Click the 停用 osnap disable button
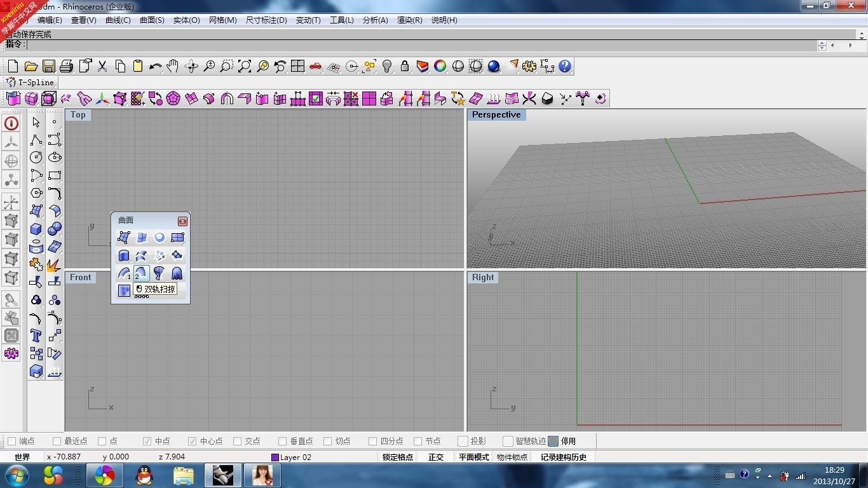This screenshot has height=488, width=868. pyautogui.click(x=562, y=441)
